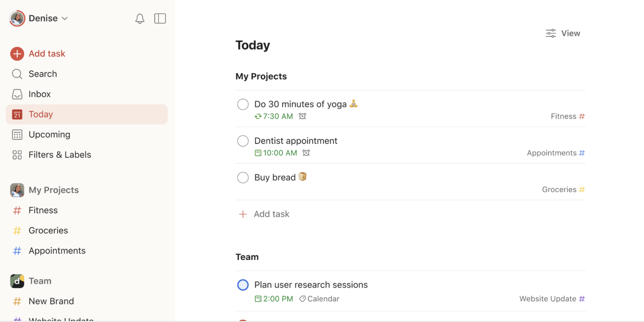Open Search from the sidebar

43,74
